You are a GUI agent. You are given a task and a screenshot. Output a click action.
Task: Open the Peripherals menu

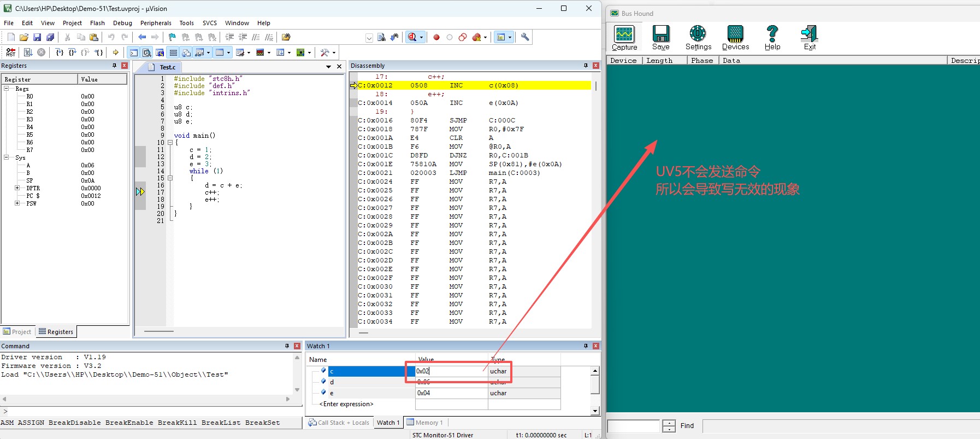coord(156,23)
